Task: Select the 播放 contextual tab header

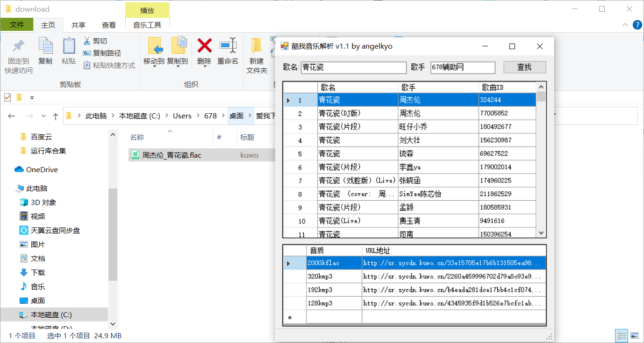Action: point(147,10)
